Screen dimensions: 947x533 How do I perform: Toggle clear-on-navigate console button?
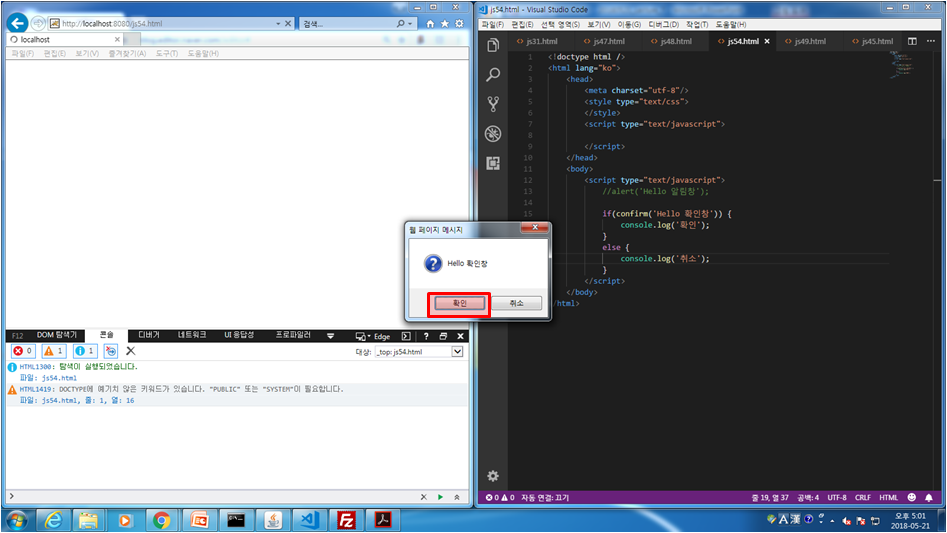(x=111, y=351)
